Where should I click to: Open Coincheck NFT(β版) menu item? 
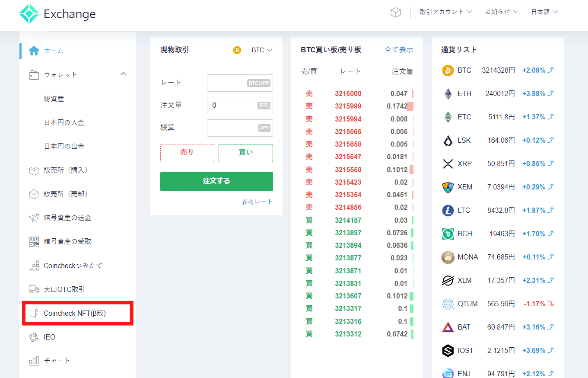pyautogui.click(x=75, y=313)
